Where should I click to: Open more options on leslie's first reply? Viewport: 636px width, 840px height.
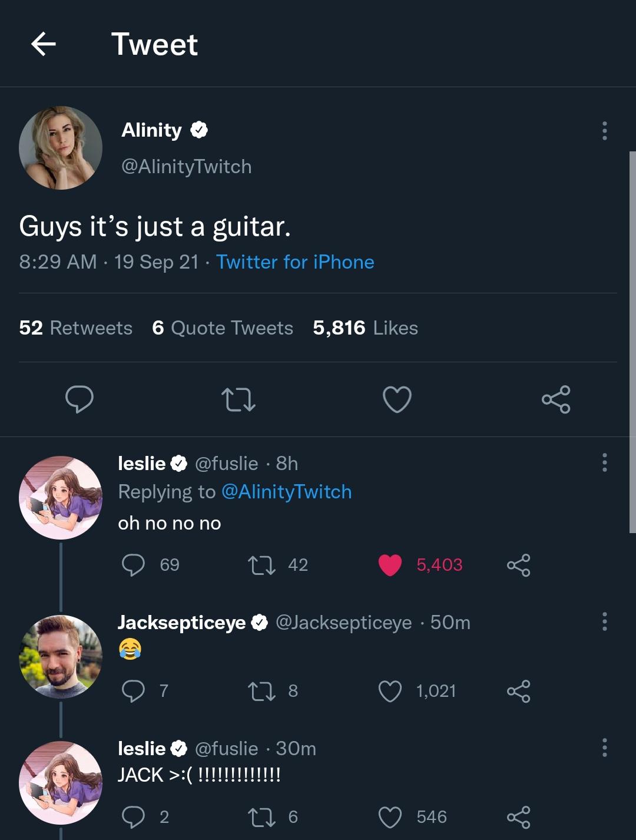pos(604,463)
